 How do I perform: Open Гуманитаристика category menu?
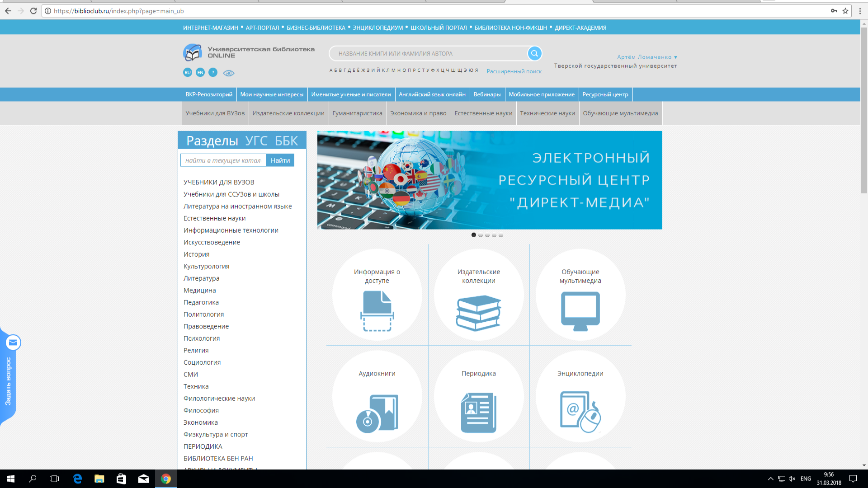[357, 113]
